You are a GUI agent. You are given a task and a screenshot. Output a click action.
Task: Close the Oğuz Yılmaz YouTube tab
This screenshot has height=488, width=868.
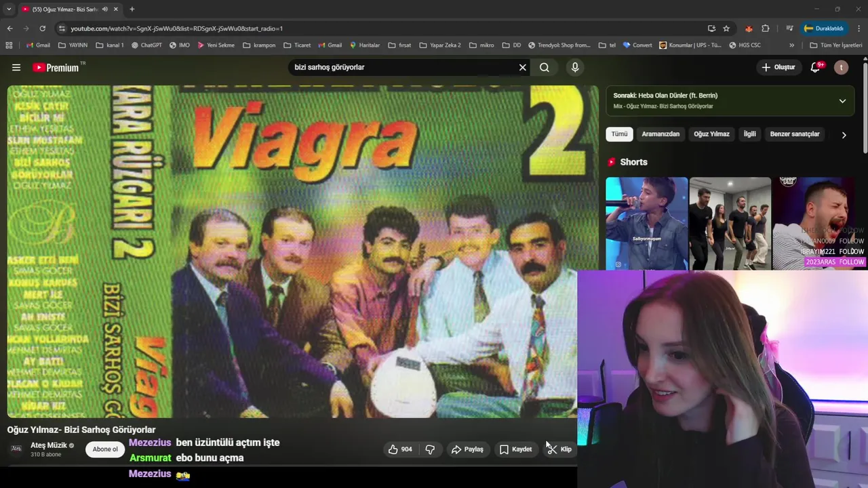[116, 9]
